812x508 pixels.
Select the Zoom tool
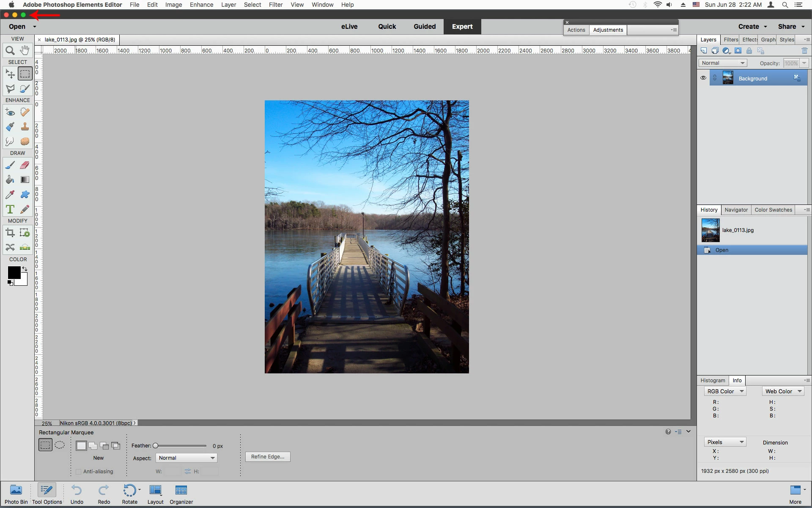10,51
